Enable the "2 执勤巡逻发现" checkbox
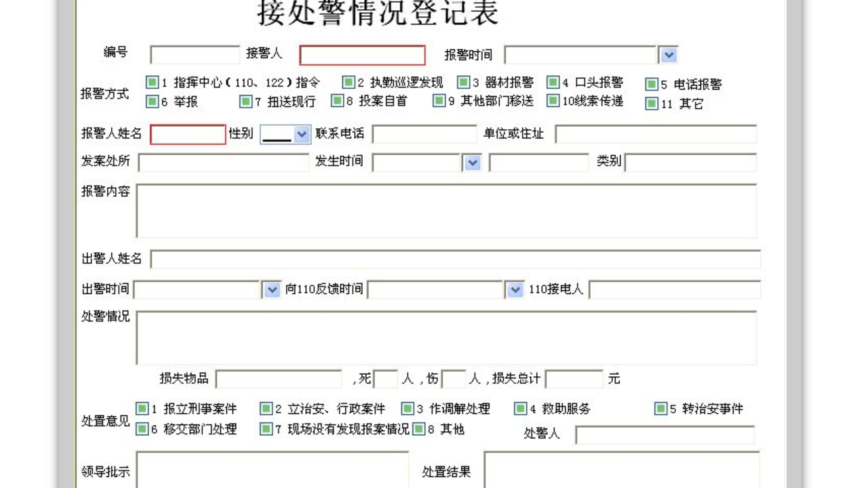 pos(350,81)
